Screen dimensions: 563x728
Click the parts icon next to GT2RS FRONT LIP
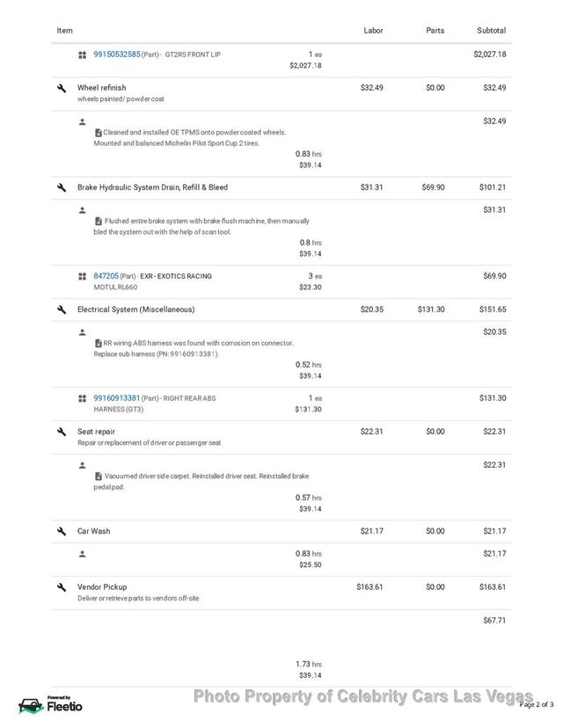tap(82, 55)
